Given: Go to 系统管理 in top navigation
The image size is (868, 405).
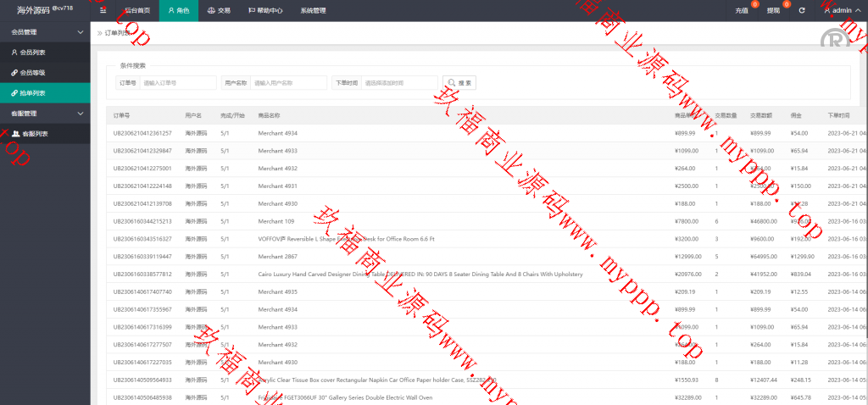Looking at the screenshot, I should [x=313, y=11].
